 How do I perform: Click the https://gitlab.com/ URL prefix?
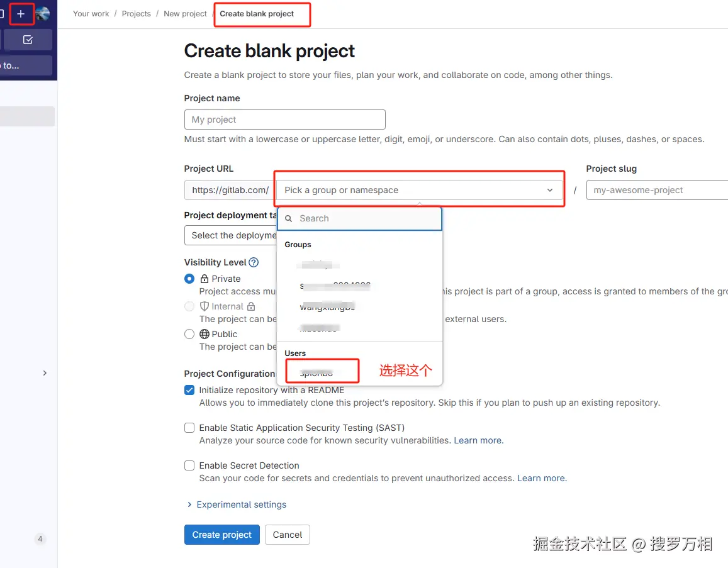point(230,190)
